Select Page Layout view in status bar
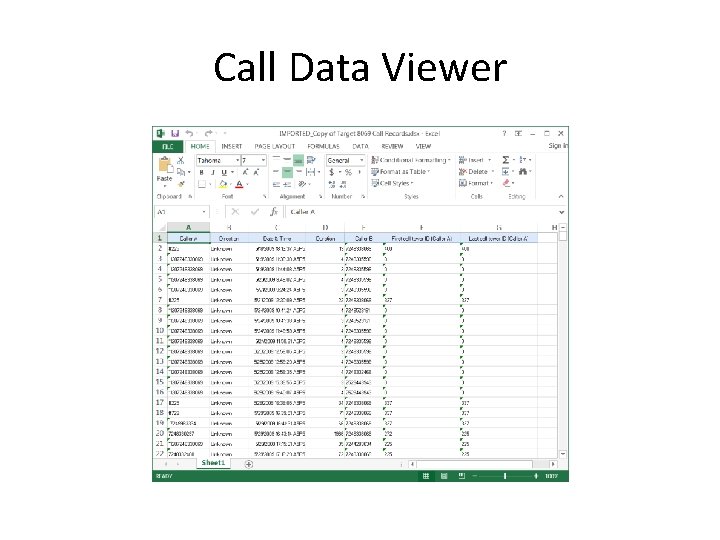The height and width of the screenshot is (540, 720). pos(444,476)
